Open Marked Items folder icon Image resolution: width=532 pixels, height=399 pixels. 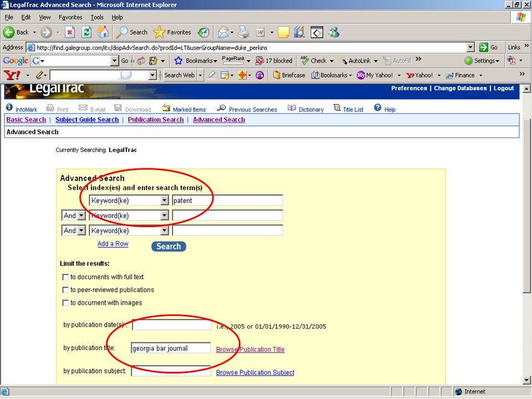[x=166, y=108]
